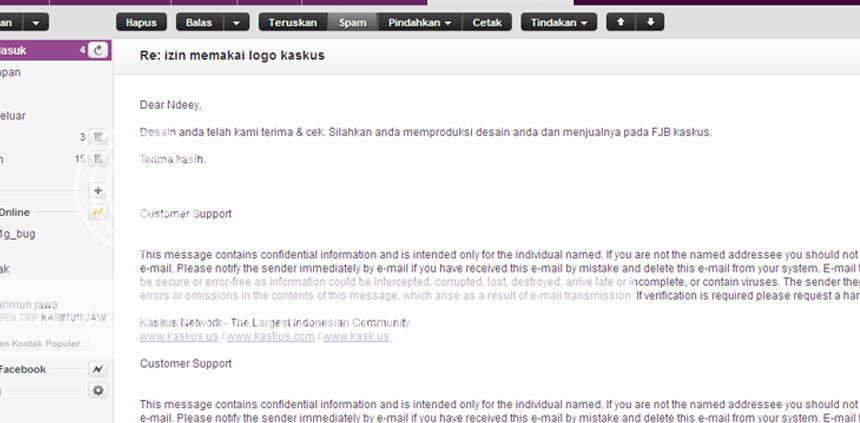Go to previous message with up arrow
This screenshot has height=423, width=860.
click(x=621, y=22)
